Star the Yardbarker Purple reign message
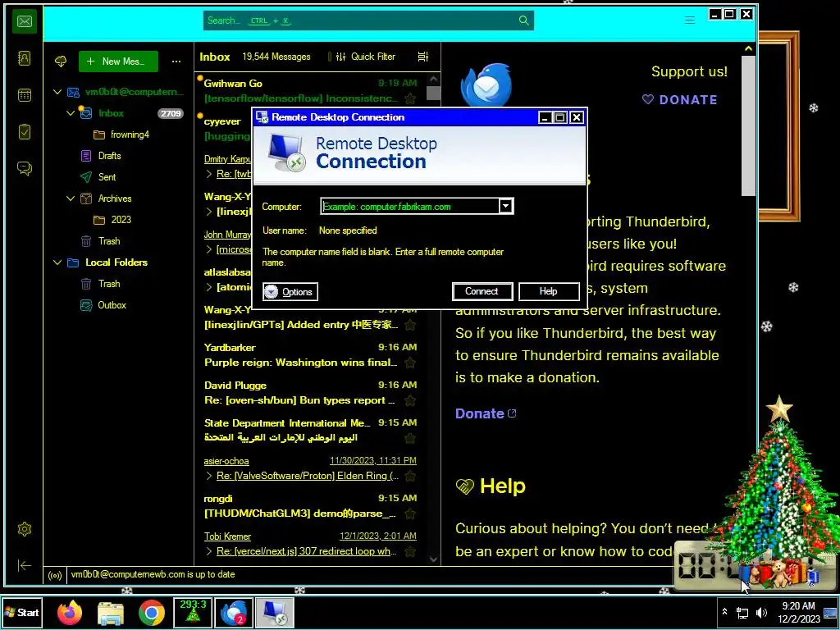This screenshot has height=630, width=840. [410, 363]
